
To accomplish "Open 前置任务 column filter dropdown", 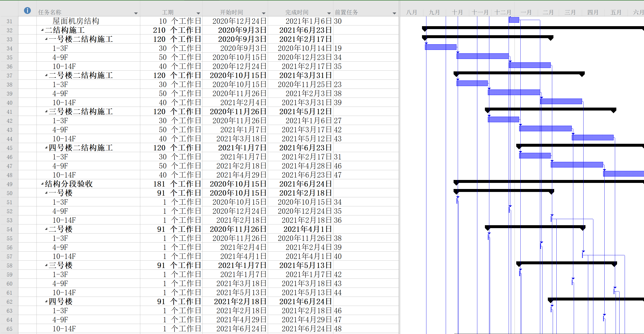I will [x=394, y=13].
